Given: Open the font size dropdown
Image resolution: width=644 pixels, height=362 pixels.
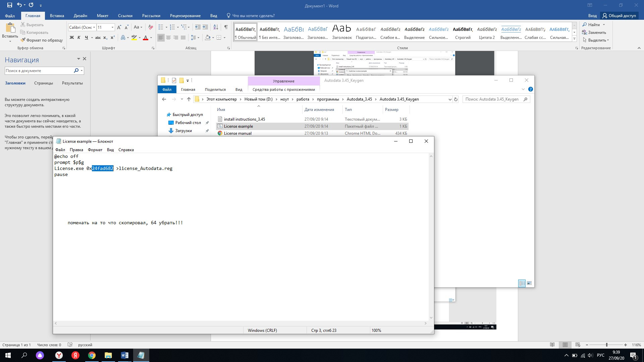Looking at the screenshot, I should pos(112,27).
